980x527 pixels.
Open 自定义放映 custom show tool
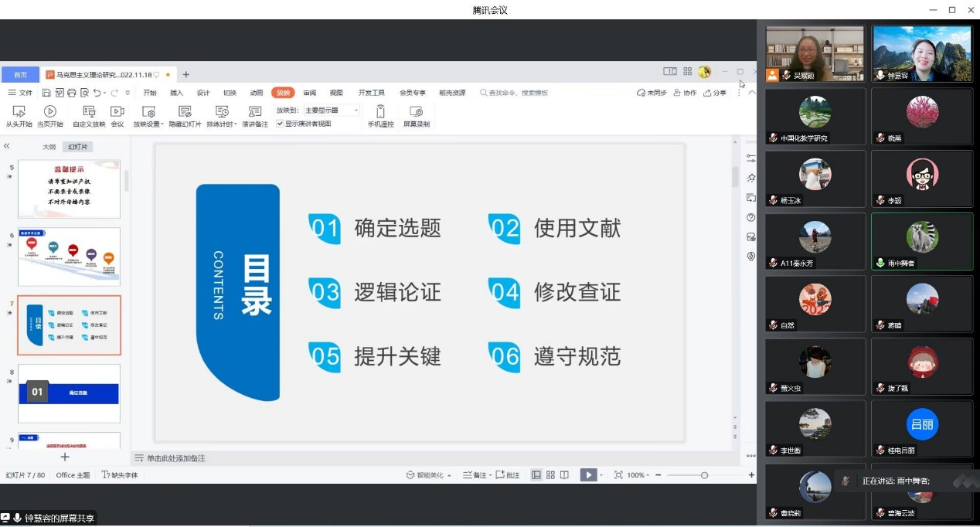pos(89,112)
